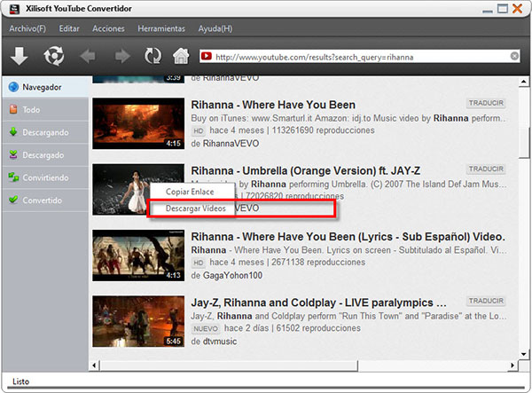Click TRADUCIR button for Jay-Z Coldplay video
Screen dimensions: 532x393
(x=486, y=301)
